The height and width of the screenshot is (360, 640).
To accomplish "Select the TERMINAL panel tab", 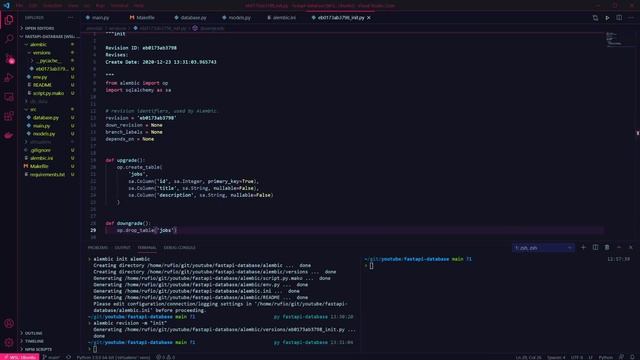I will pos(147,248).
